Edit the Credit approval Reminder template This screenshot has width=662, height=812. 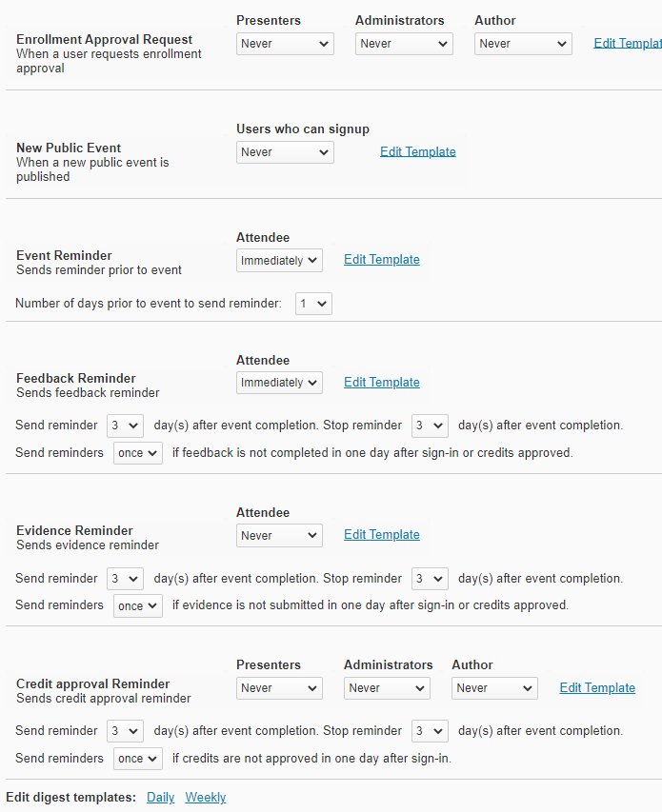pos(597,687)
